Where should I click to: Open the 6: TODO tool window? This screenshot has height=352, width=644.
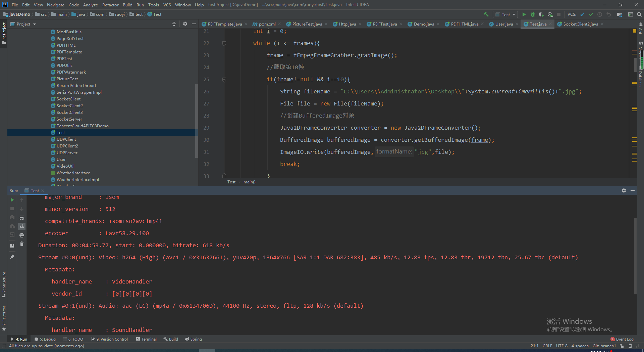(73, 339)
